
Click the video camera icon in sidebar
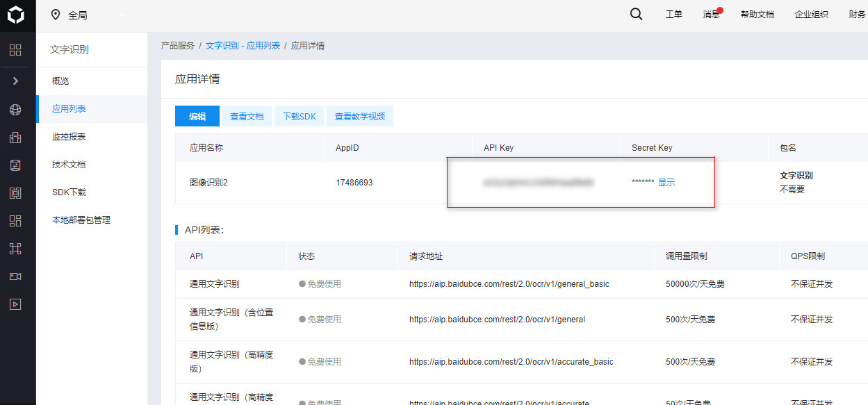click(15, 276)
